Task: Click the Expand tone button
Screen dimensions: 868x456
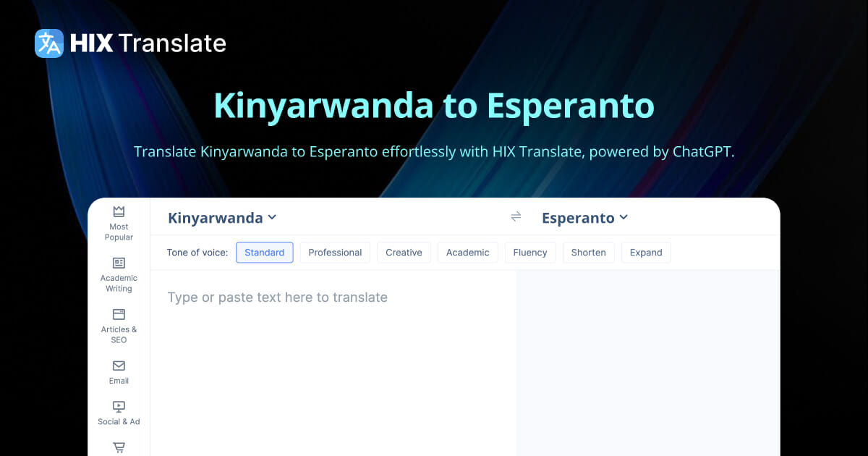Action: (x=646, y=252)
